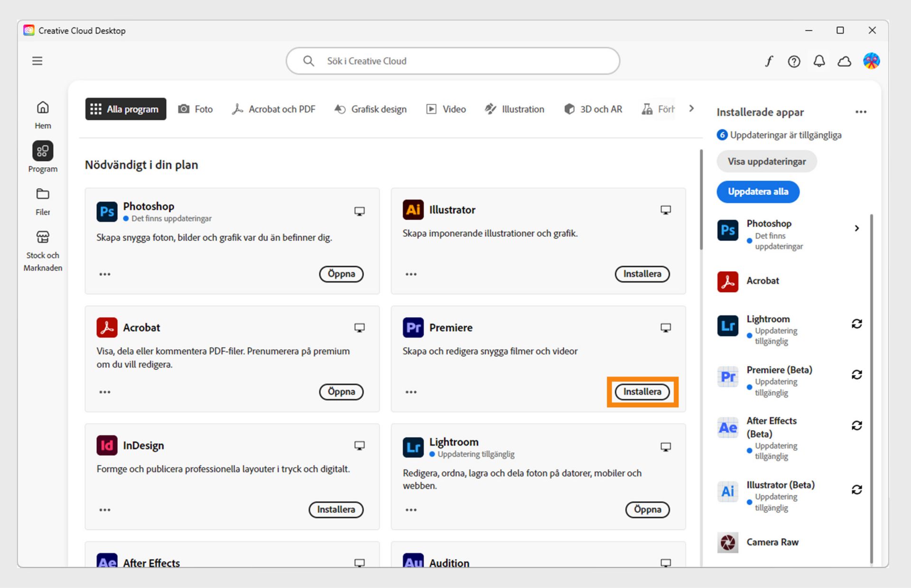Click desktop icon on Lightroom card
Image resolution: width=911 pixels, height=588 pixels.
[666, 447]
